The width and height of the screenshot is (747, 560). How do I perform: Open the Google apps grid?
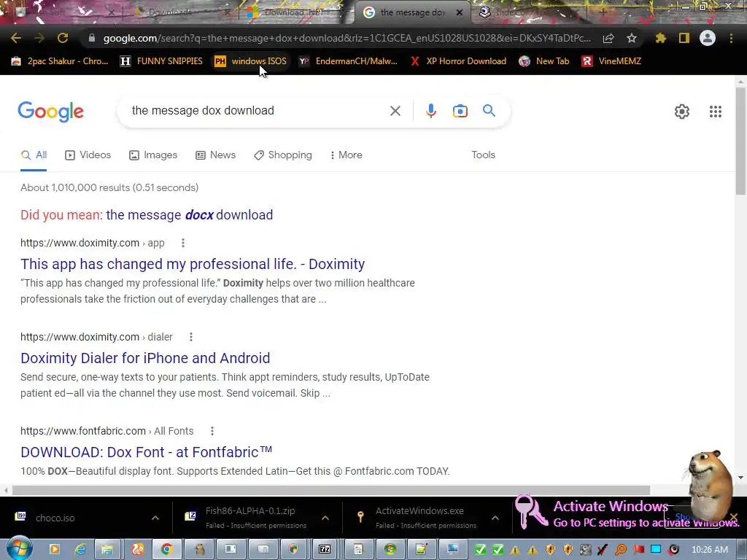tap(716, 112)
